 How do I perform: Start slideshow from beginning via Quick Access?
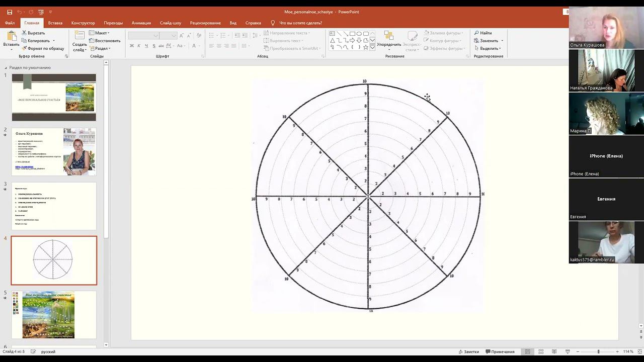coord(41,12)
